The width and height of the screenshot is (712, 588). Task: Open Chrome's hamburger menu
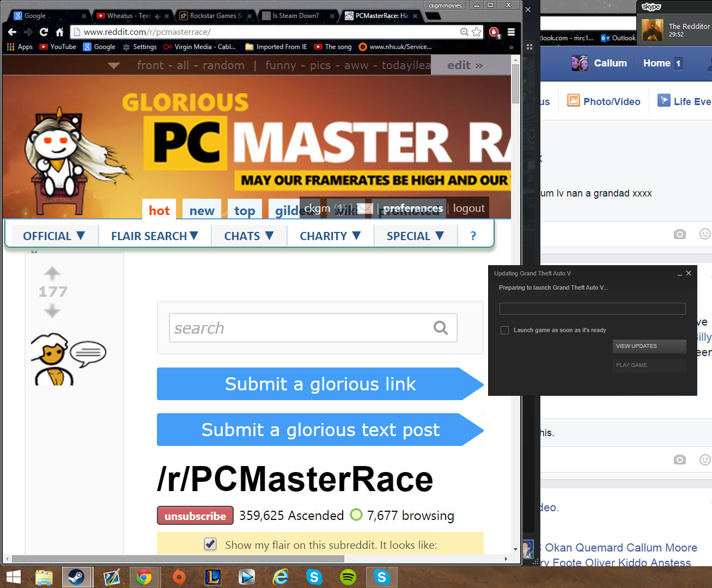(511, 32)
